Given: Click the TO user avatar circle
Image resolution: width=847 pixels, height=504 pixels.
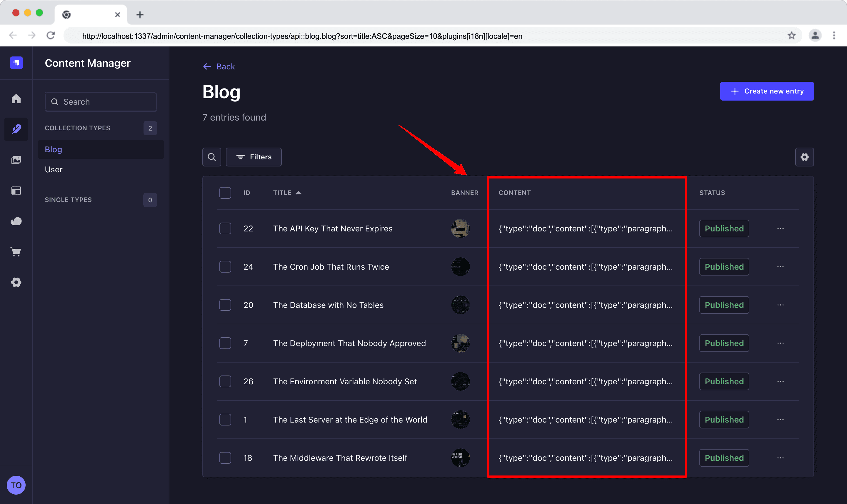Looking at the screenshot, I should [x=16, y=485].
